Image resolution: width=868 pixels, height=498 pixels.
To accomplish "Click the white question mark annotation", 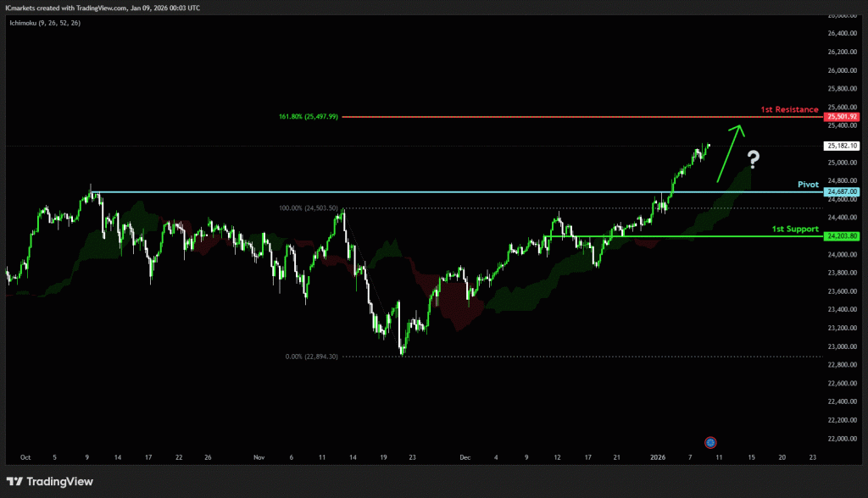I will tap(752, 158).
